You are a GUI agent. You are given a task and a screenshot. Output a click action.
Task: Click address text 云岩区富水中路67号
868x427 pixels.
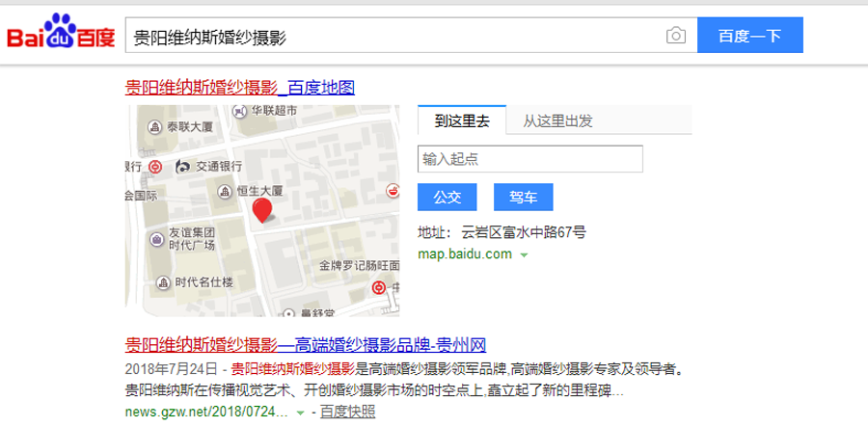[523, 232]
